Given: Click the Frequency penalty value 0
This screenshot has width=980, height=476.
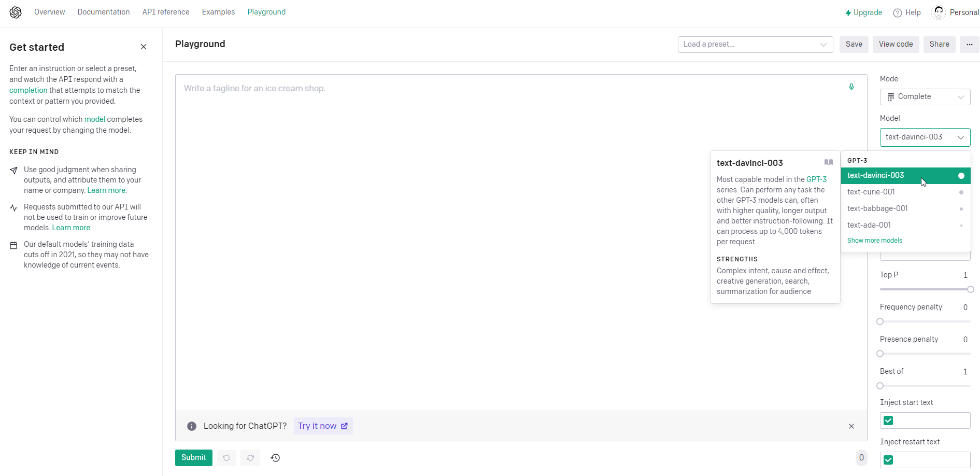Looking at the screenshot, I should (965, 307).
